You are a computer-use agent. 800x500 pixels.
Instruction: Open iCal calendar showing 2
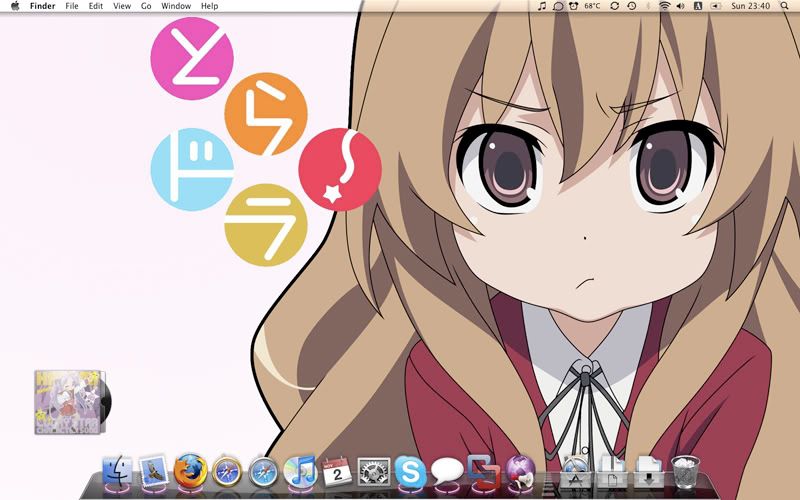(337, 471)
